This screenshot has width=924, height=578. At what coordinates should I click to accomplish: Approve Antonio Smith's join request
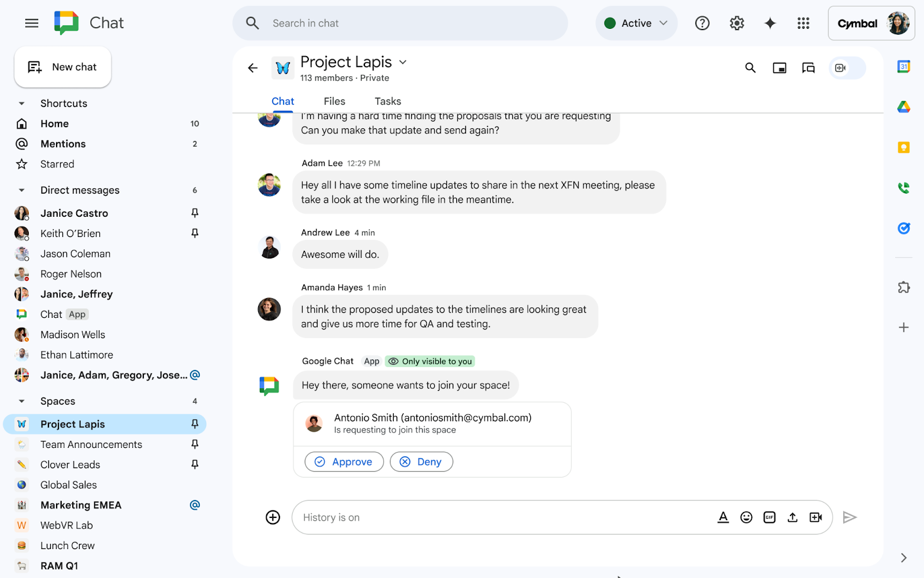pyautogui.click(x=344, y=462)
